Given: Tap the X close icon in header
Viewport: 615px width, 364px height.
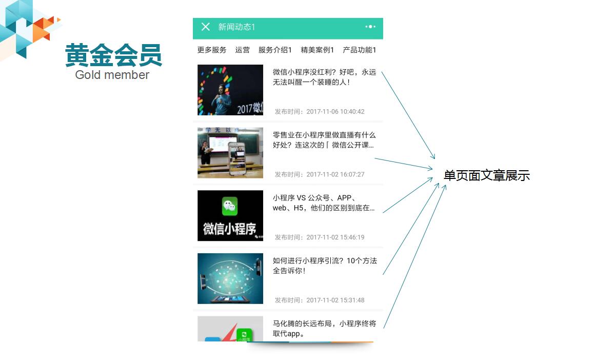Looking at the screenshot, I should pyautogui.click(x=206, y=27).
